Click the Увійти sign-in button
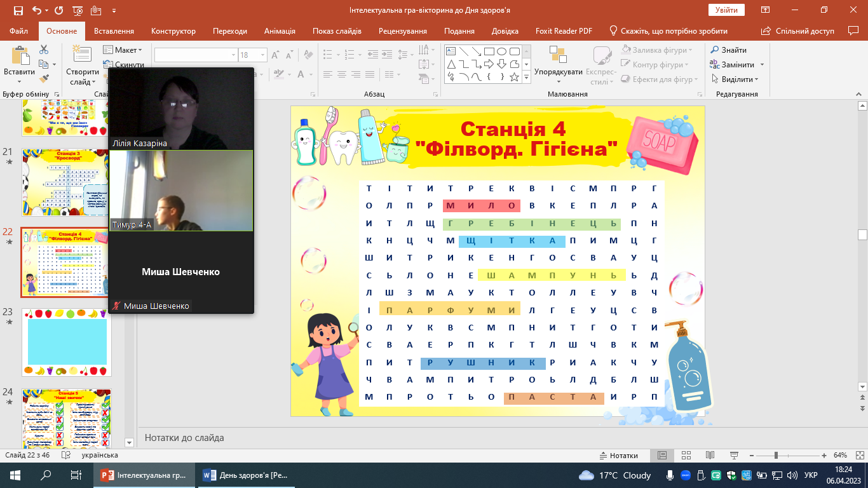868x488 pixels. (726, 10)
